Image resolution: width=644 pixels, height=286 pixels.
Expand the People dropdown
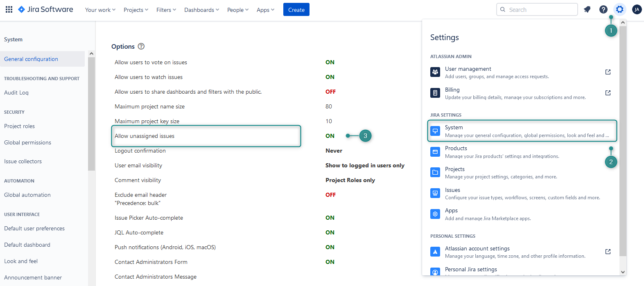pyautogui.click(x=238, y=10)
